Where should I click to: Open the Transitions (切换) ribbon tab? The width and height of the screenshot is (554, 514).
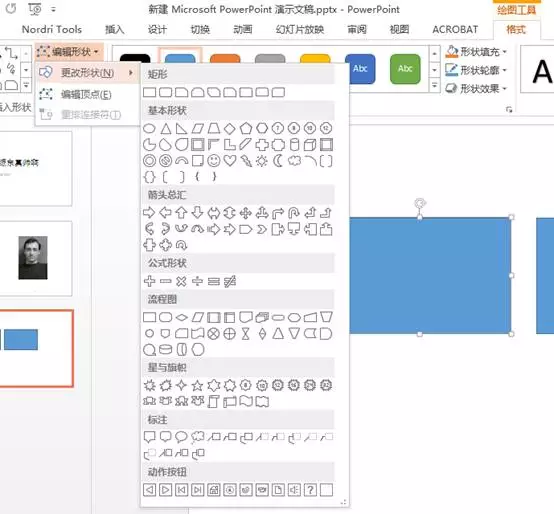pyautogui.click(x=200, y=29)
